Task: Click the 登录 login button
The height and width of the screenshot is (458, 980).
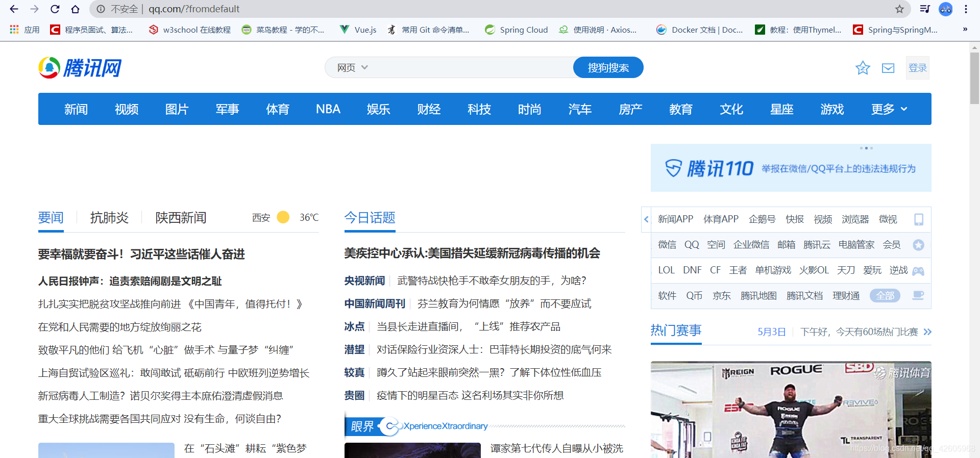Action: click(918, 68)
